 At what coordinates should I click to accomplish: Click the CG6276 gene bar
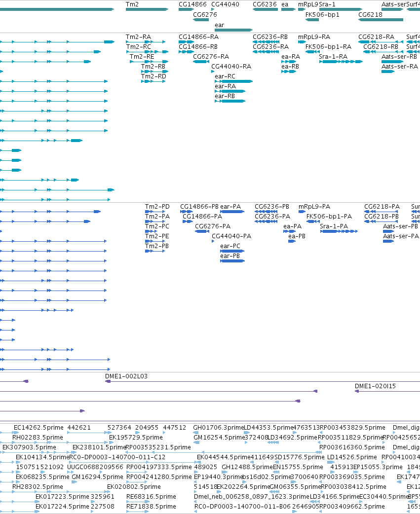click(201, 20)
